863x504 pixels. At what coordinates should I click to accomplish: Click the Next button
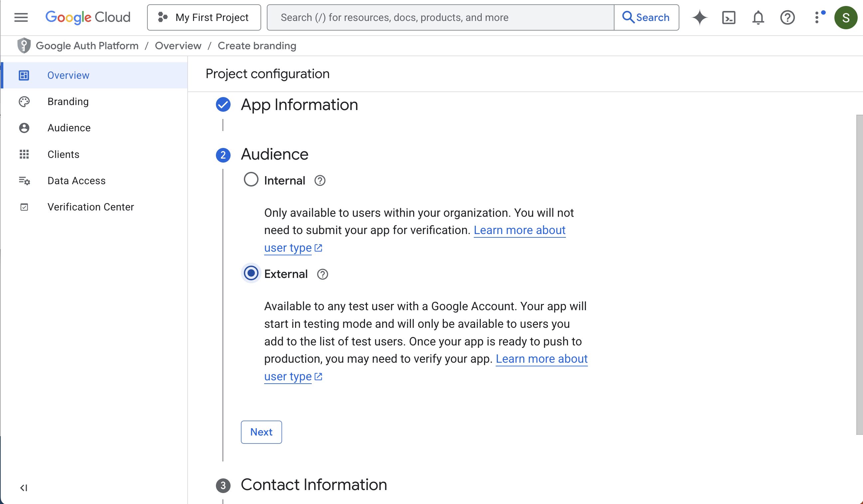tap(261, 432)
